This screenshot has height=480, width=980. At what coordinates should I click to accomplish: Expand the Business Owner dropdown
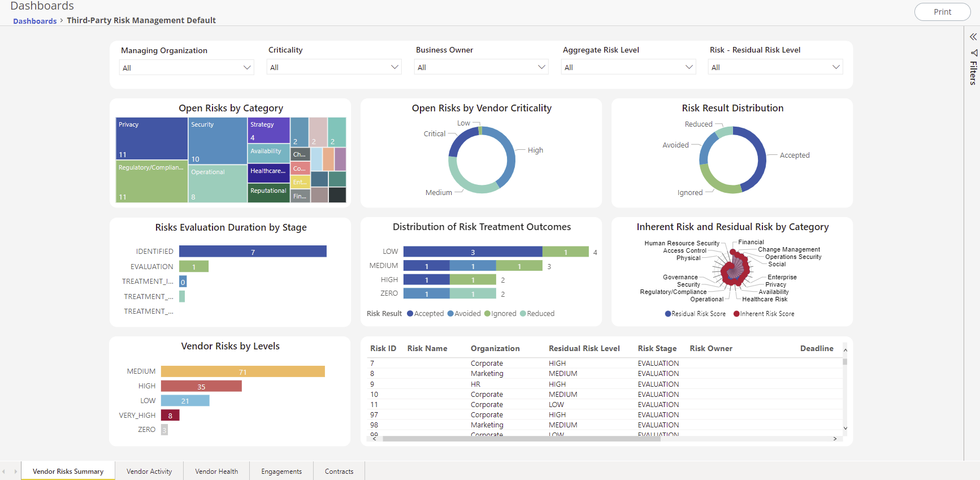482,67
